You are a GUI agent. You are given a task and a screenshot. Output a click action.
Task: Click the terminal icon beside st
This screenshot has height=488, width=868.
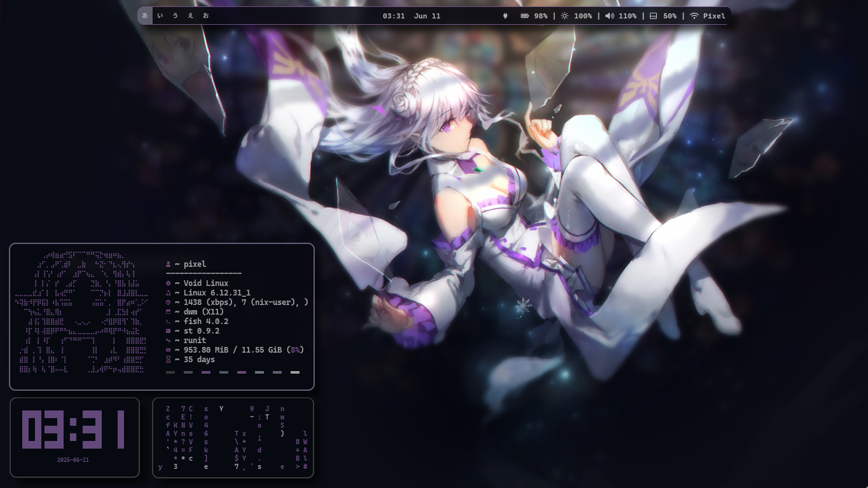pos(168,331)
